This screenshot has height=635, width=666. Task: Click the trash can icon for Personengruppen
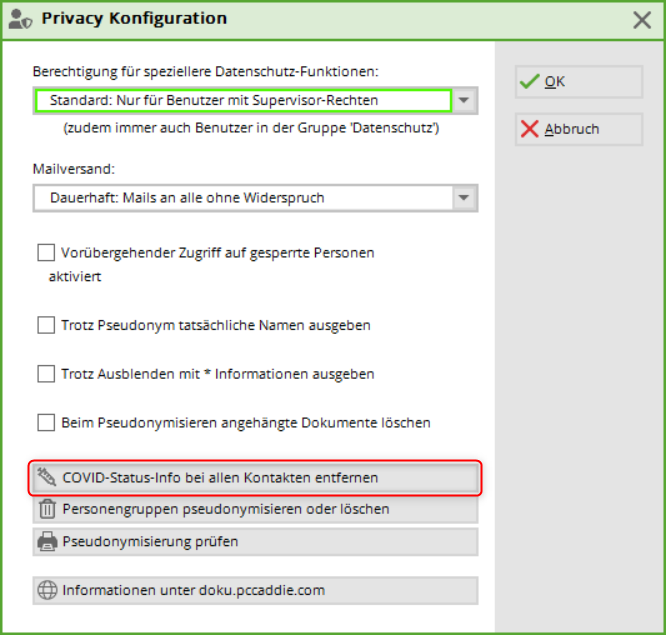tap(46, 509)
